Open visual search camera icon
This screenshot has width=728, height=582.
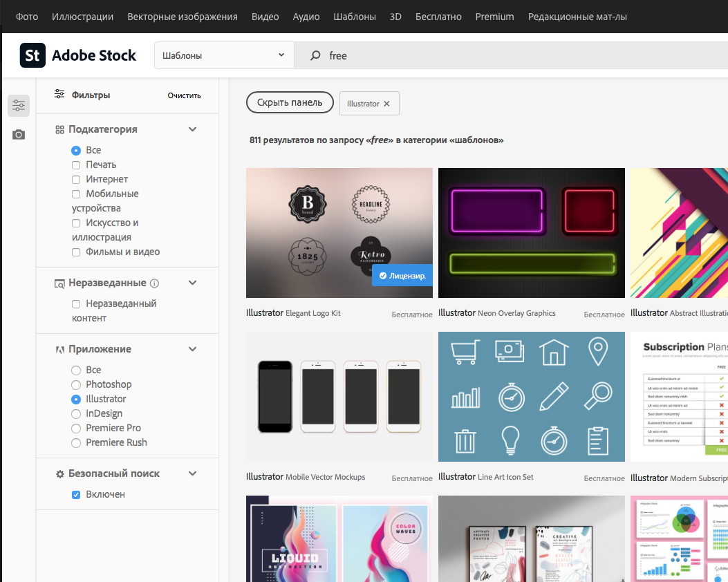[19, 135]
